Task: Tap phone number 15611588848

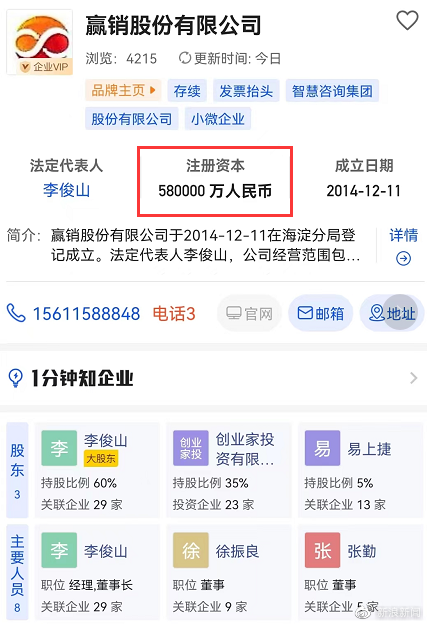Action: (x=86, y=314)
